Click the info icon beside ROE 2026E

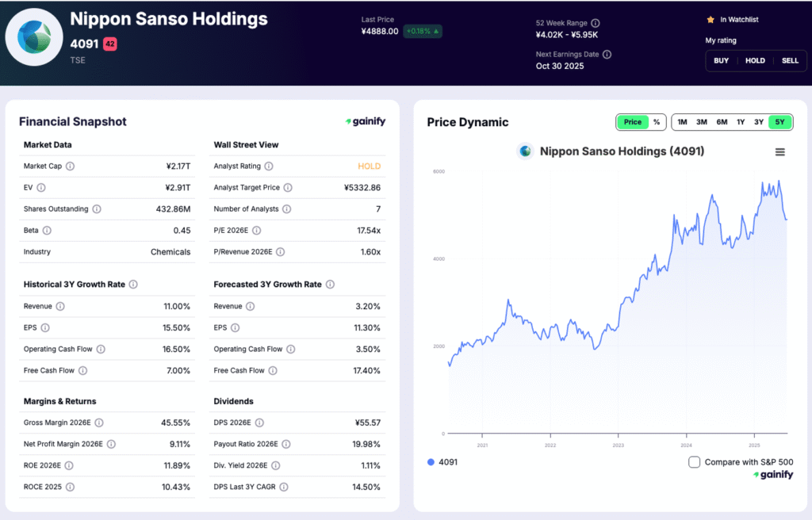tap(67, 465)
